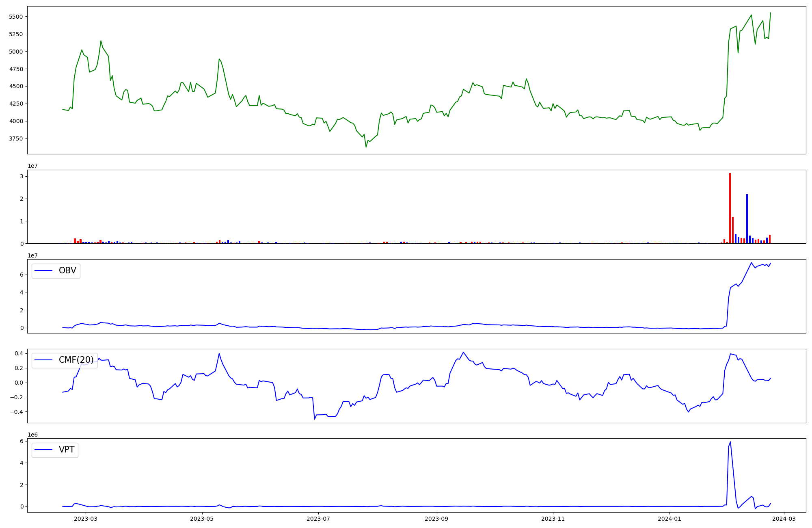Click the 2023-11 date tick label
Image resolution: width=812 pixels, height=528 pixels.
click(553, 519)
